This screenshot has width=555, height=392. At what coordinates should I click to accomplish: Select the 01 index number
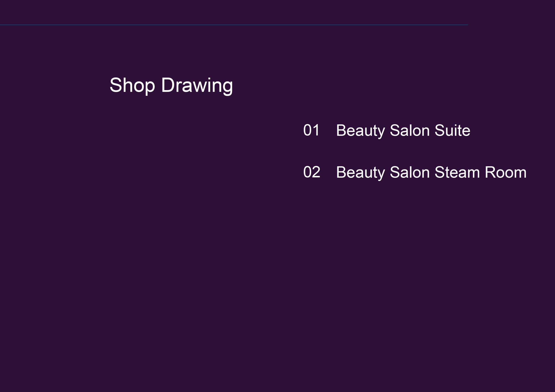click(x=312, y=130)
